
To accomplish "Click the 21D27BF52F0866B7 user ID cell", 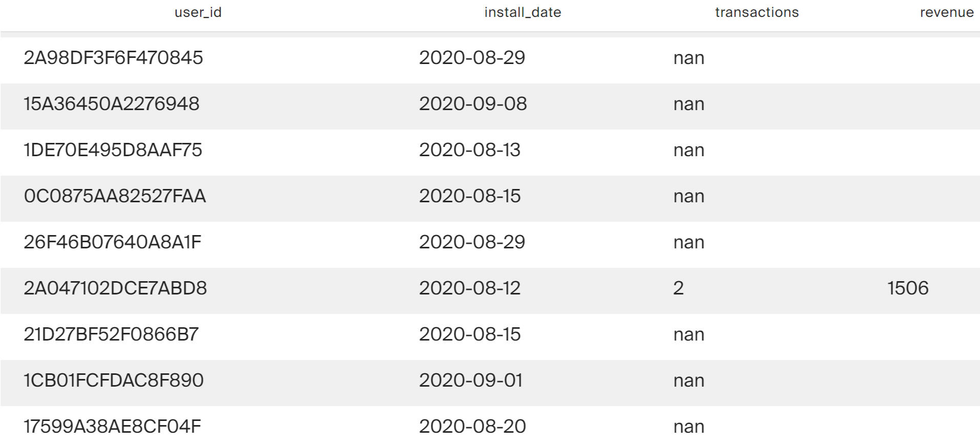I will pyautogui.click(x=111, y=334).
